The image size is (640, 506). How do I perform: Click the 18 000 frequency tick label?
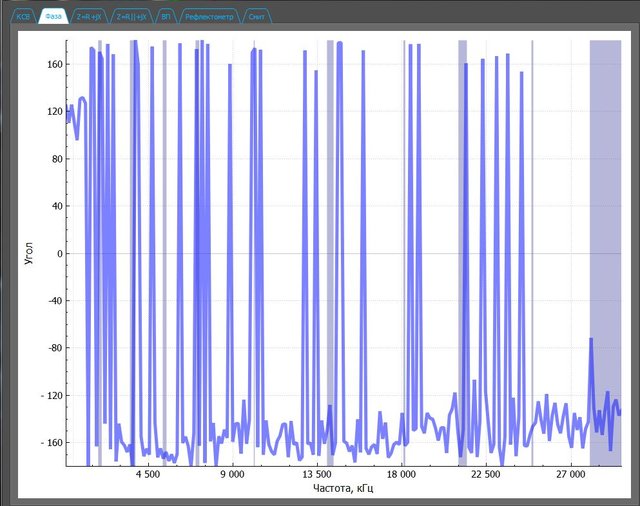click(401, 476)
